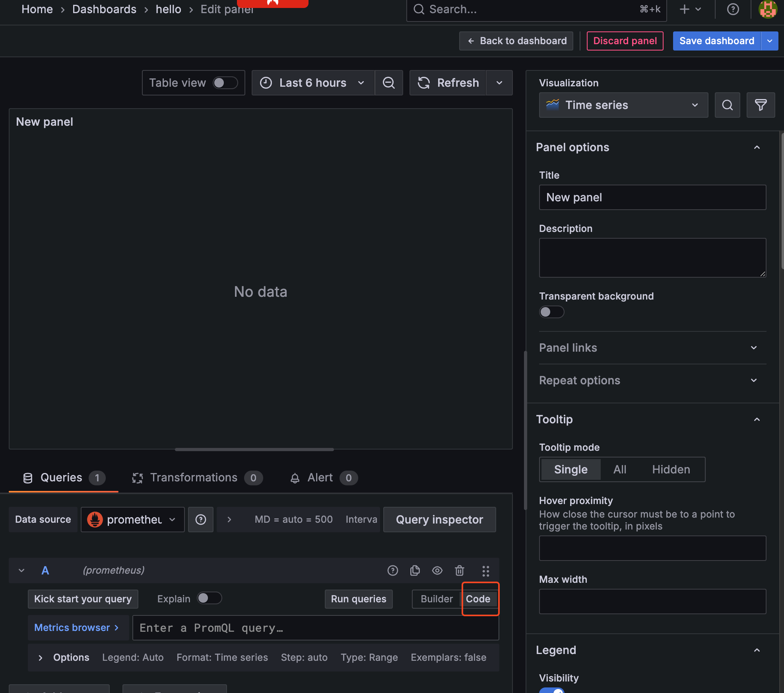
Task: Enable the Table view switch
Action: 225,83
